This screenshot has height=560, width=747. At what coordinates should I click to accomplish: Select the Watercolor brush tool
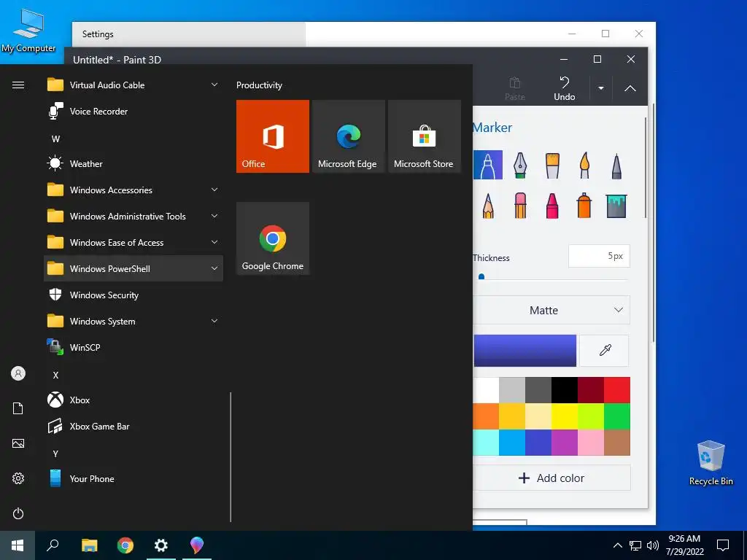pyautogui.click(x=584, y=165)
